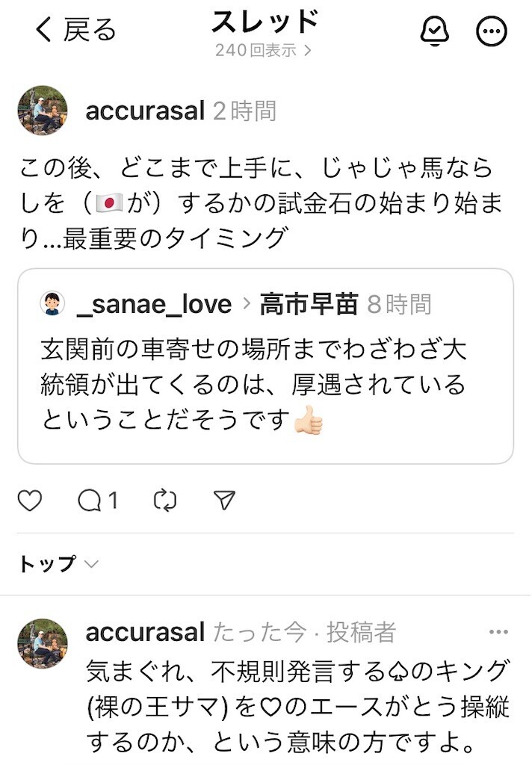532x765 pixels.
Task: Open the reply's three-dot menu
Action: 498,632
